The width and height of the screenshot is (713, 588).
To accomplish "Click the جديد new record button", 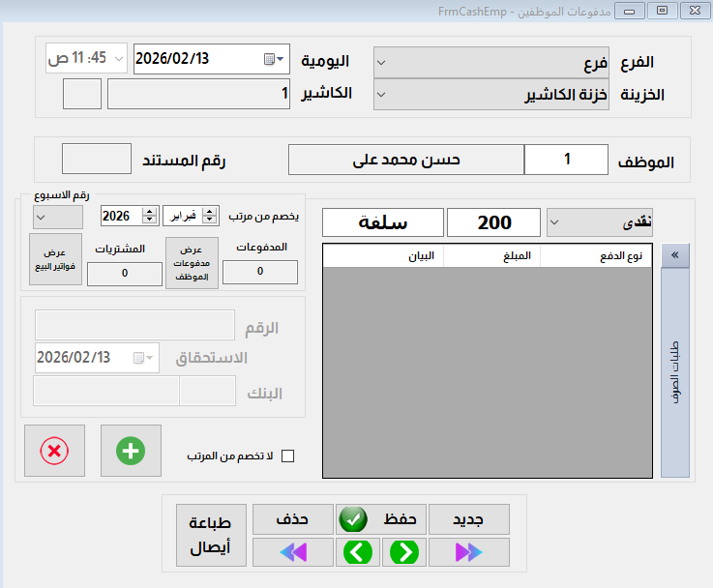I will click(468, 519).
